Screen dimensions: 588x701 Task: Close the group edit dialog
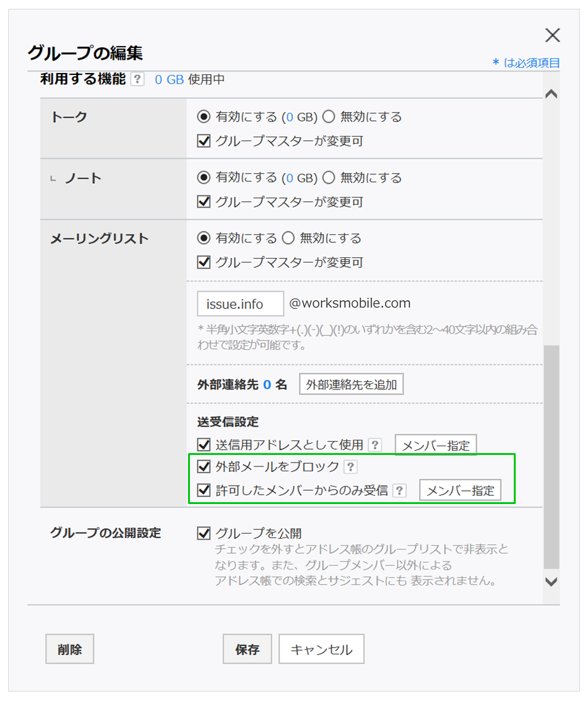(552, 35)
